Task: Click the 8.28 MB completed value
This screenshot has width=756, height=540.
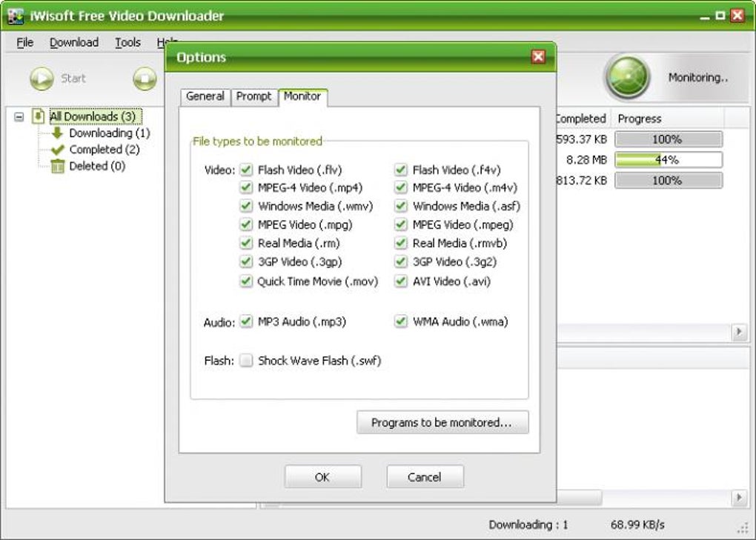Action: 586,159
